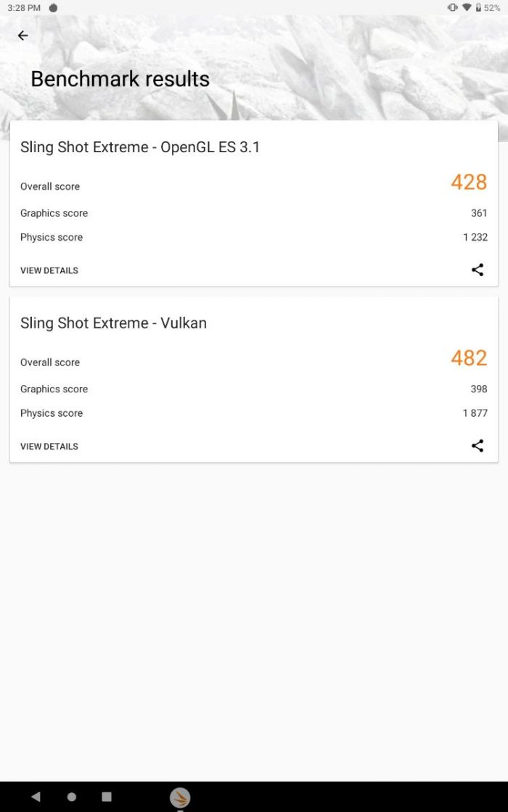Open recent apps with the square button
This screenshot has height=812, width=508.
(x=107, y=797)
